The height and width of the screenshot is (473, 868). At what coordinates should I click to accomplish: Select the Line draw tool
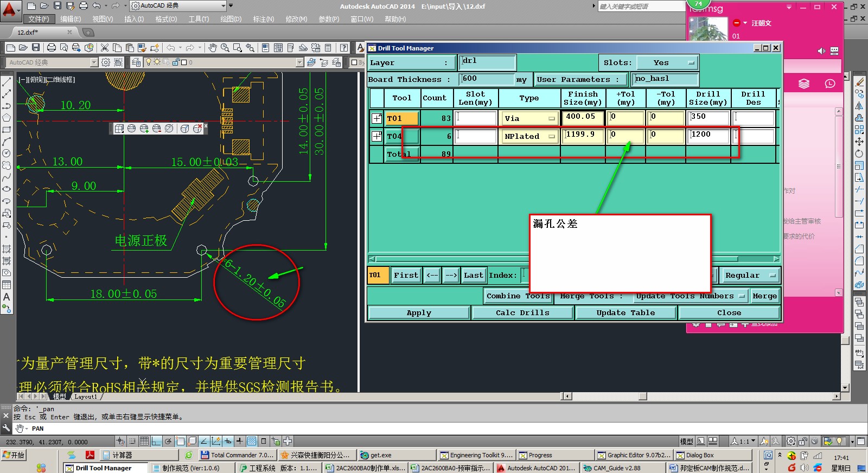(x=7, y=82)
